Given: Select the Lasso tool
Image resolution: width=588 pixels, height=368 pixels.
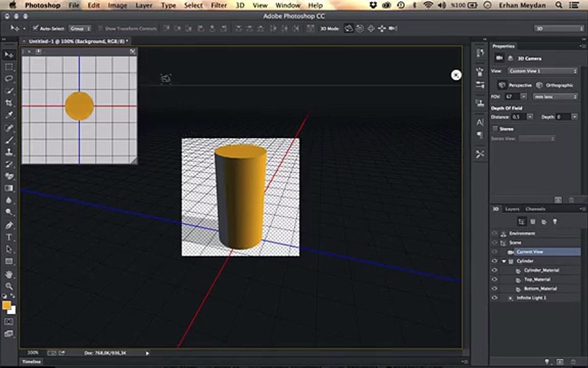Looking at the screenshot, I should pos(9,79).
